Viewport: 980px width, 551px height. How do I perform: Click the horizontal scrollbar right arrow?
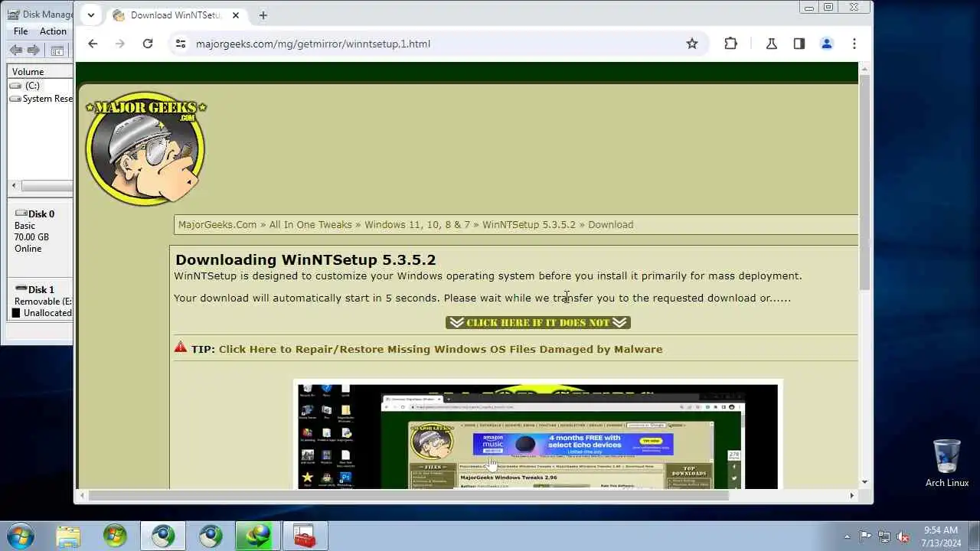pyautogui.click(x=851, y=495)
